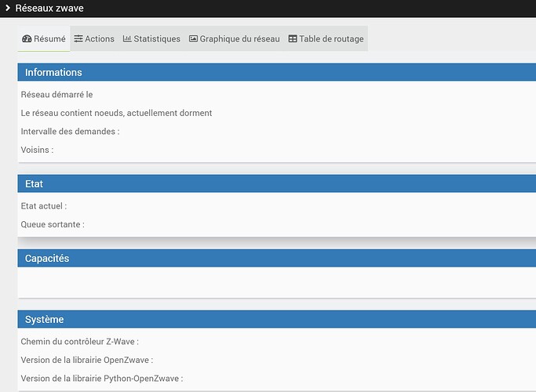Screen dimensions: 536x392
Task: Click the Système panel header
Action: pos(277,319)
